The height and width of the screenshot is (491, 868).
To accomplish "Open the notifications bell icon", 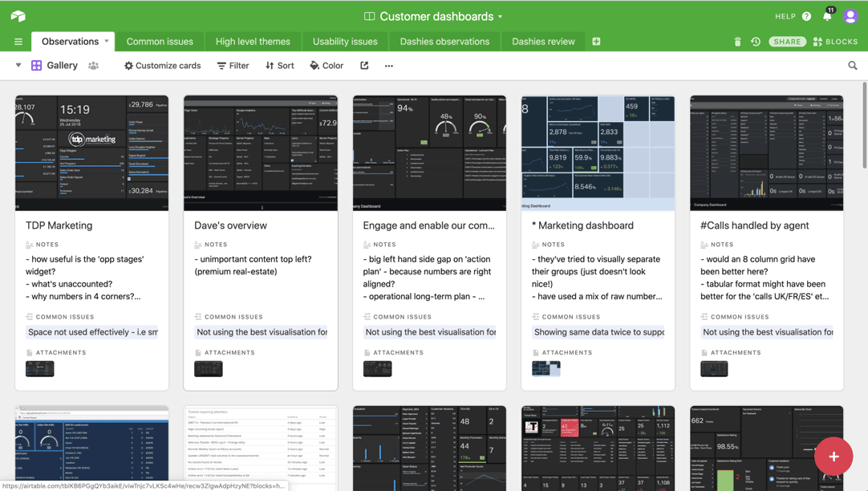I will coord(827,17).
